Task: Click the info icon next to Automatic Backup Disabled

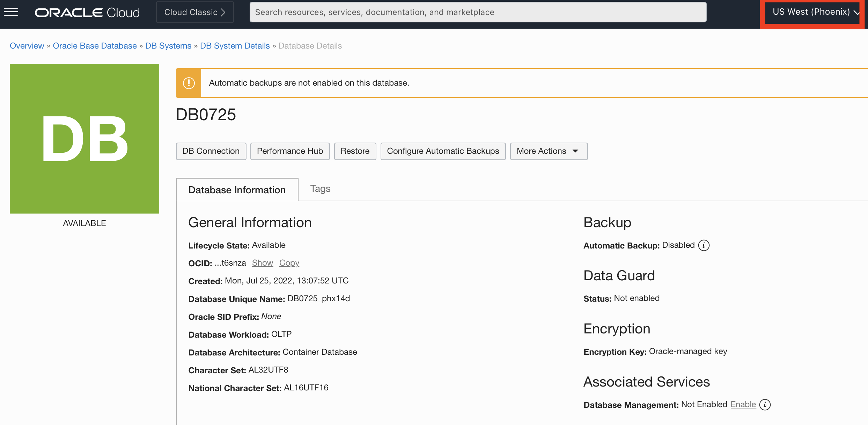Action: 704,245
